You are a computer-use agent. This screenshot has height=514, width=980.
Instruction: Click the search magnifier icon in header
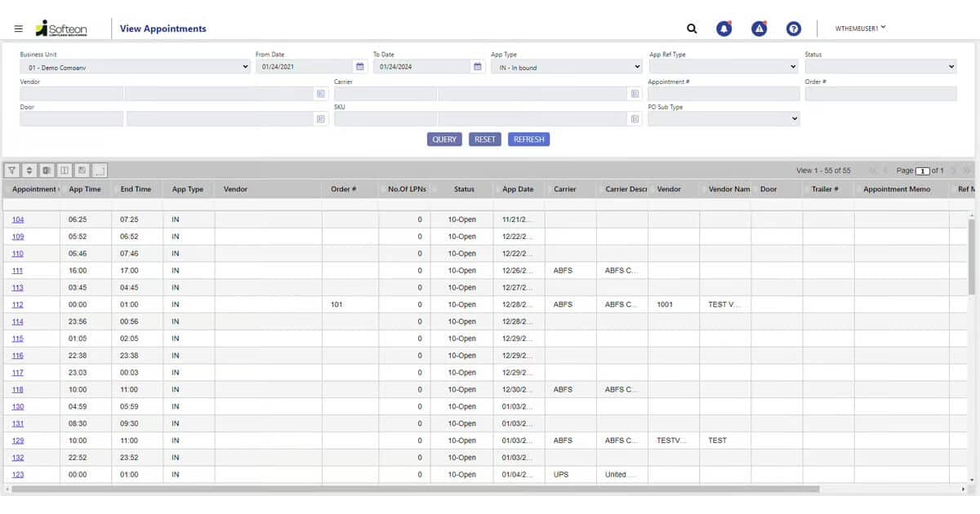point(692,29)
